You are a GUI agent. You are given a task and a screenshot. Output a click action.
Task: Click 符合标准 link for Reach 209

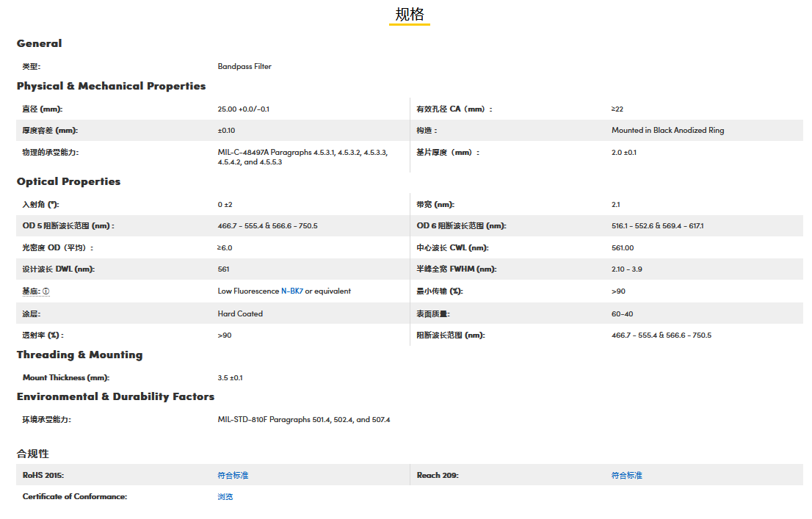tap(626, 476)
